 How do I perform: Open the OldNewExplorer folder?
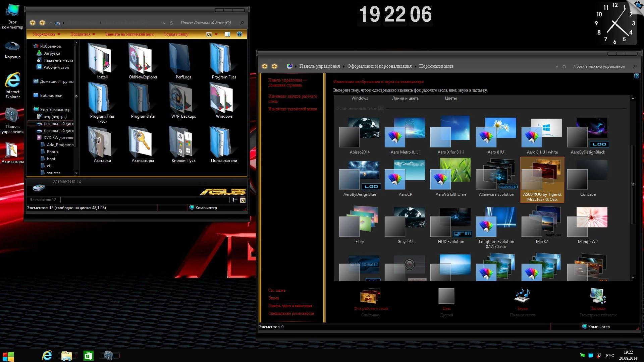coord(143,61)
